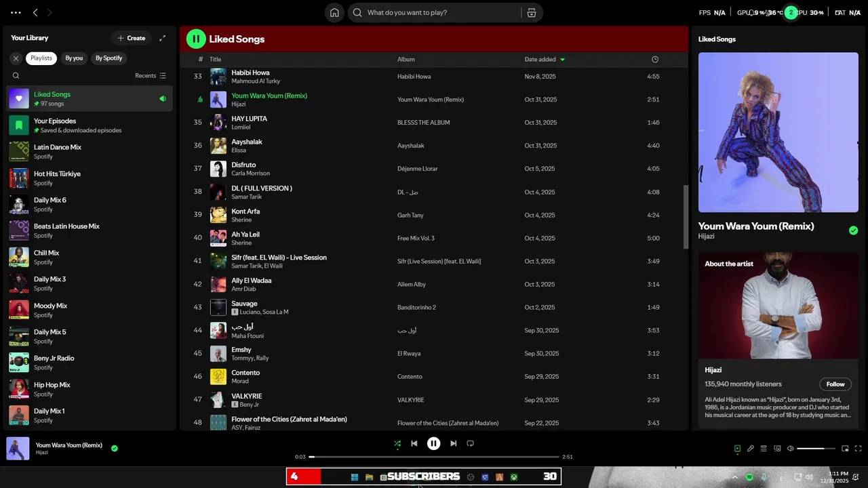868x488 pixels.
Task: Open the About the artist photo card
Action: tap(778, 305)
